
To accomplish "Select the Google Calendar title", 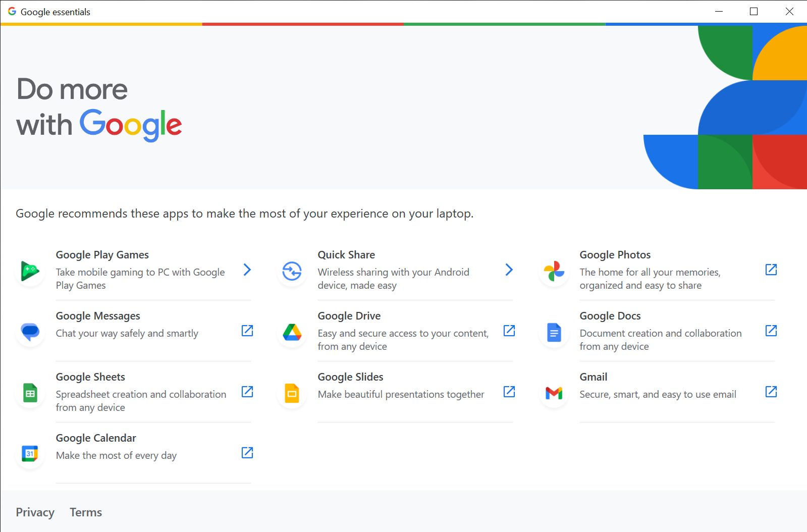I will click(x=96, y=438).
